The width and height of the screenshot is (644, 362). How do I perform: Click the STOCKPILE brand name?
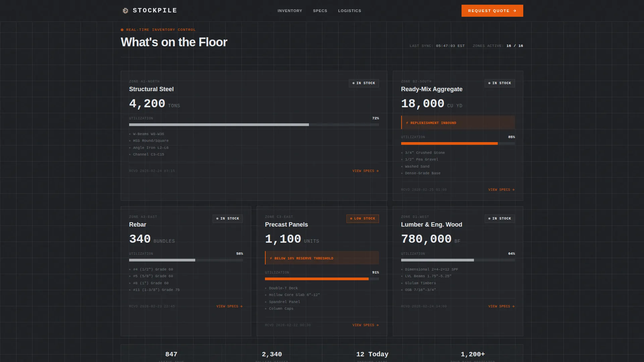(x=155, y=10)
